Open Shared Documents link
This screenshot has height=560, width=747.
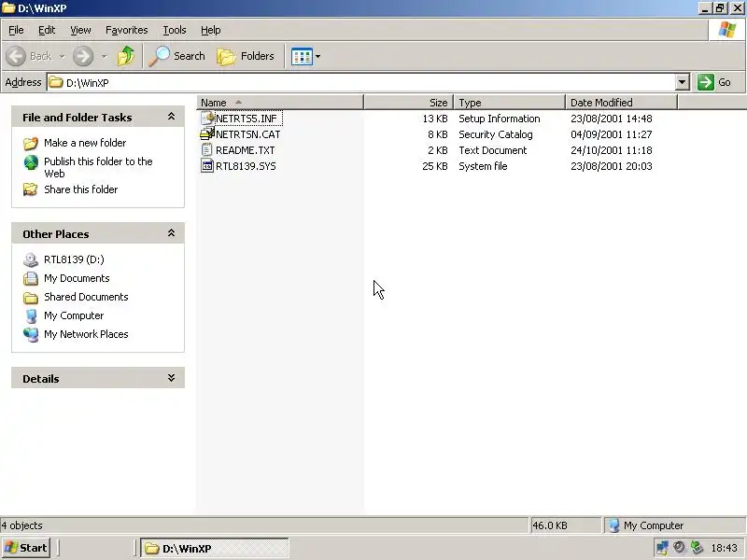click(x=86, y=297)
